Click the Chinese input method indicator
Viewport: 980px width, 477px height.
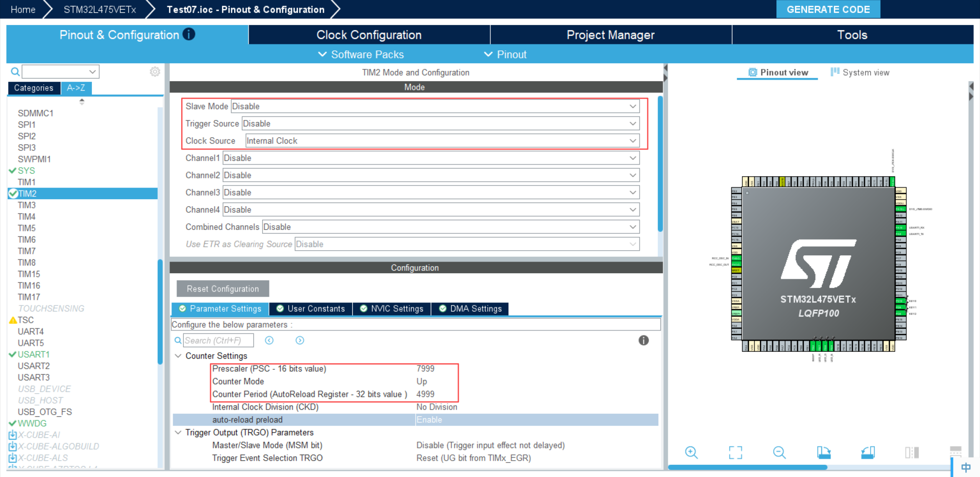[x=966, y=467]
